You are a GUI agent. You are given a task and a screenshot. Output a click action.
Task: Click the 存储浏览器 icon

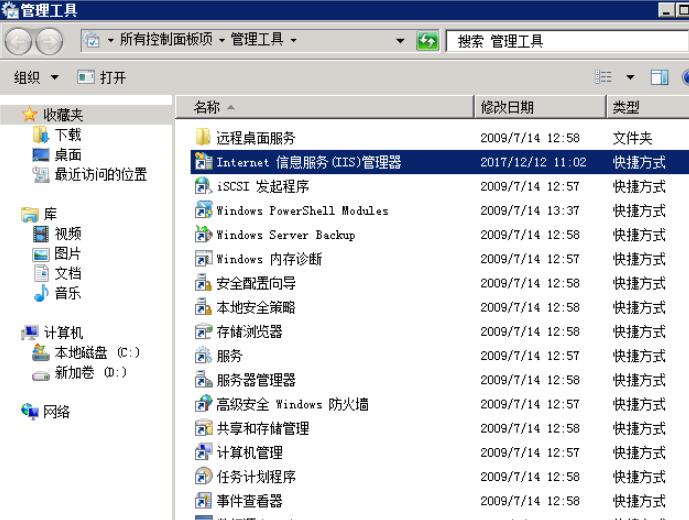[203, 331]
